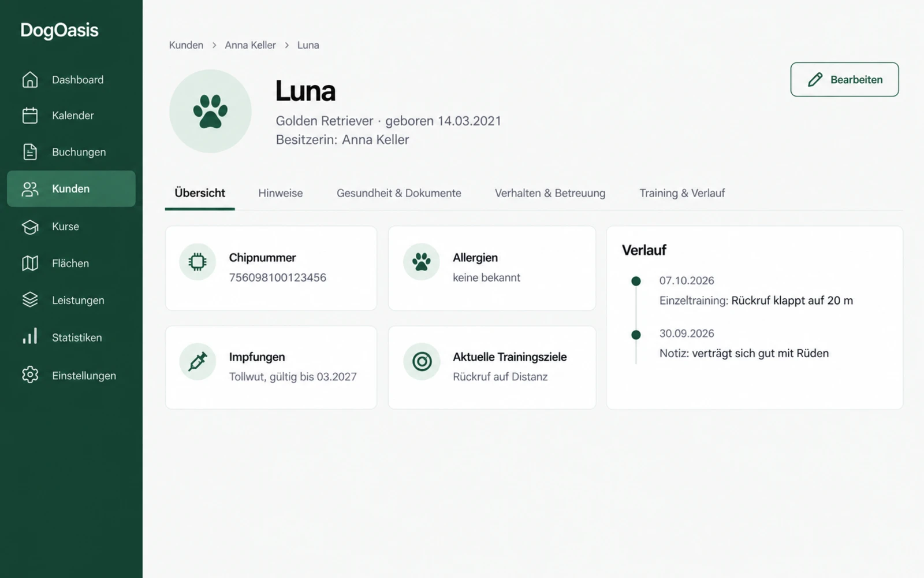The width and height of the screenshot is (924, 578).
Task: Open Statistiken in the sidebar
Action: coord(71,337)
